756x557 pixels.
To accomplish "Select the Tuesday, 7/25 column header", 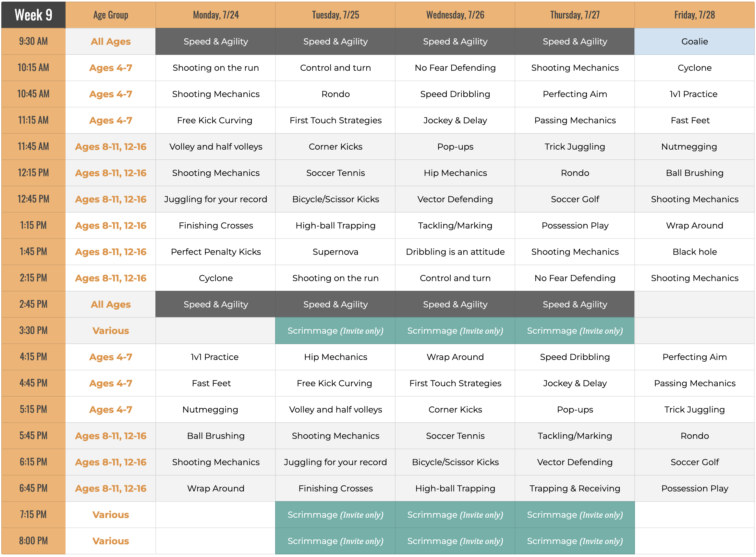I will pyautogui.click(x=335, y=15).
